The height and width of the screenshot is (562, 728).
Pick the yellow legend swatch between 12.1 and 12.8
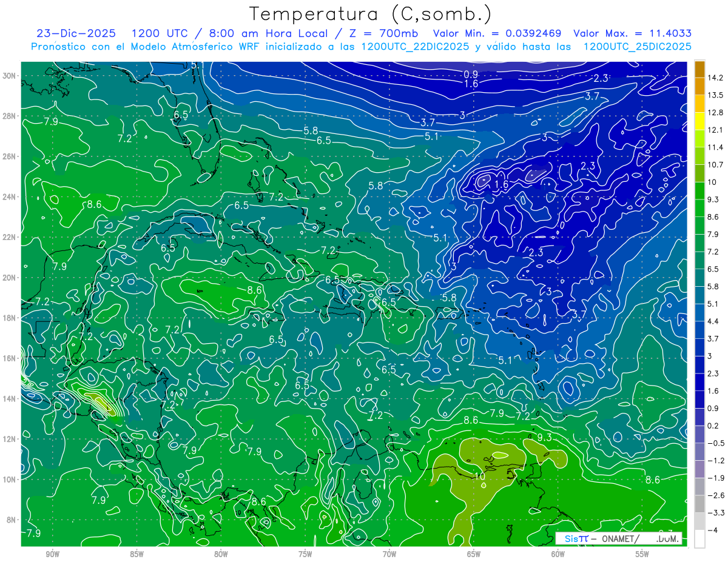tap(699, 121)
